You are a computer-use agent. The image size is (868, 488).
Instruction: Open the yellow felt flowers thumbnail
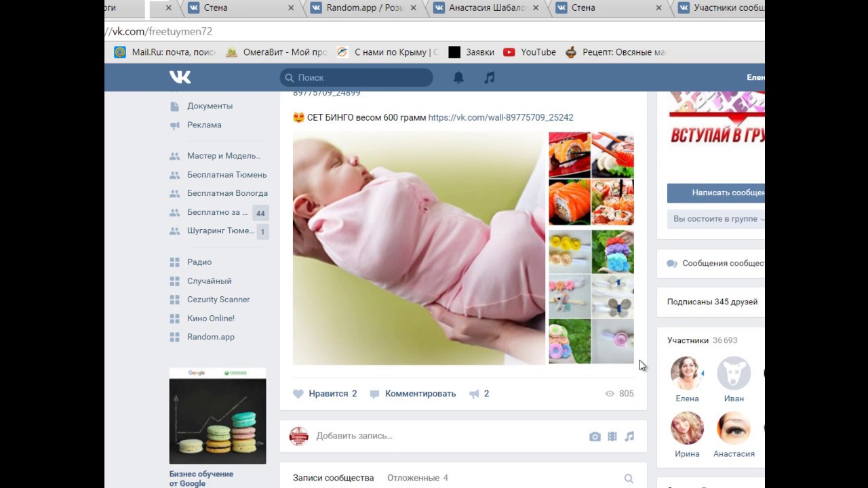(x=570, y=251)
